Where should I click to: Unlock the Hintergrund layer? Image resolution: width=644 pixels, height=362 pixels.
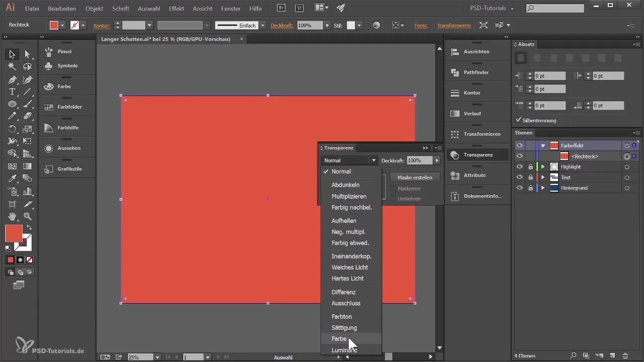530,188
